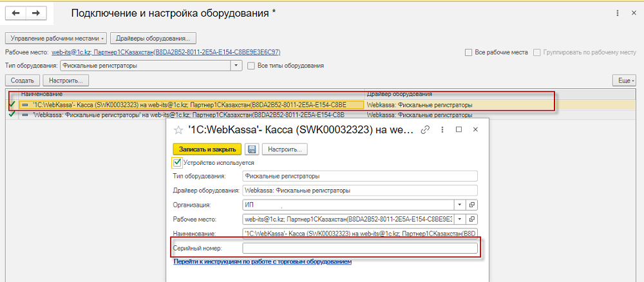Open the Перейти к инструкциям по работе с торговым оборудованием link
This screenshot has height=282, width=644.
[x=263, y=261]
